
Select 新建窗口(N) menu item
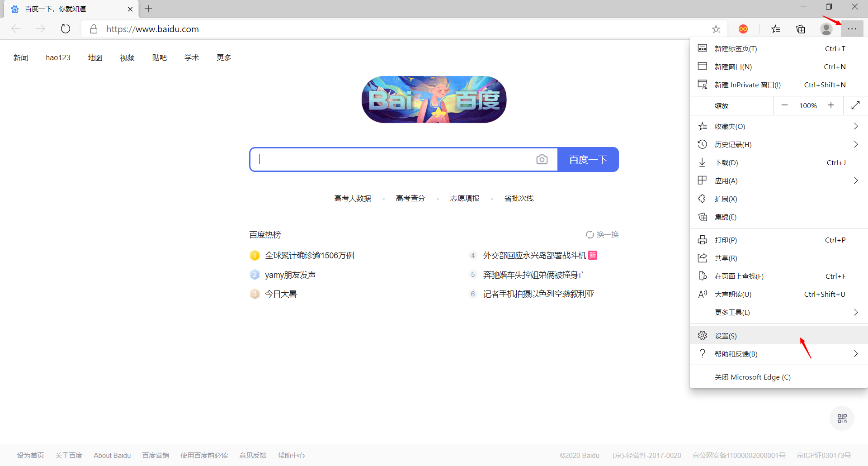click(778, 67)
